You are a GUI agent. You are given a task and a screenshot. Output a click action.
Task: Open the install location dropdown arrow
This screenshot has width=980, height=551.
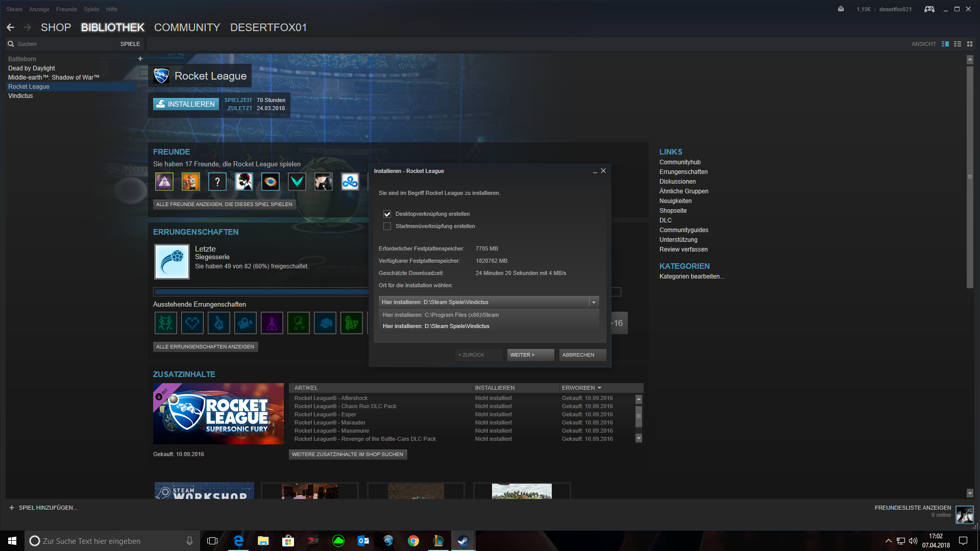(x=594, y=303)
